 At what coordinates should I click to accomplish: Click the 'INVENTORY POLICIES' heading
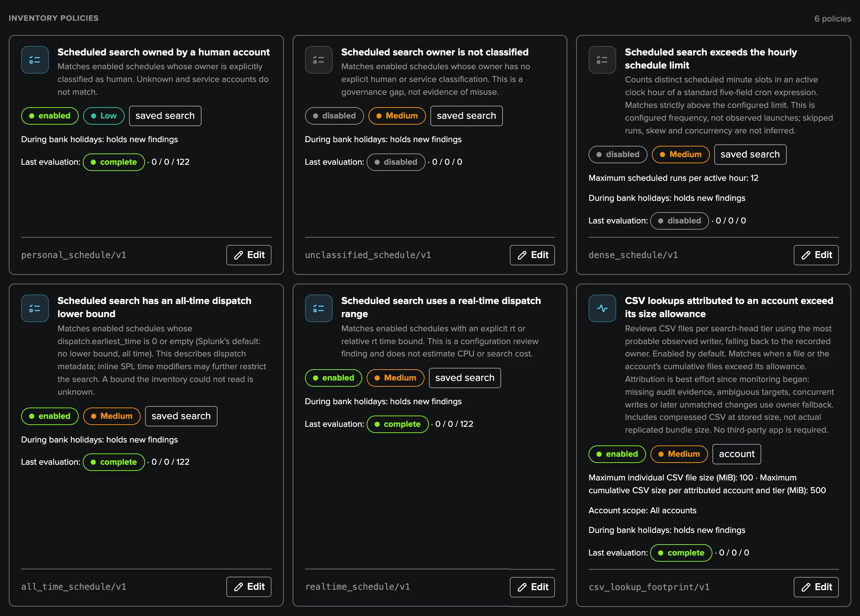pyautogui.click(x=54, y=18)
